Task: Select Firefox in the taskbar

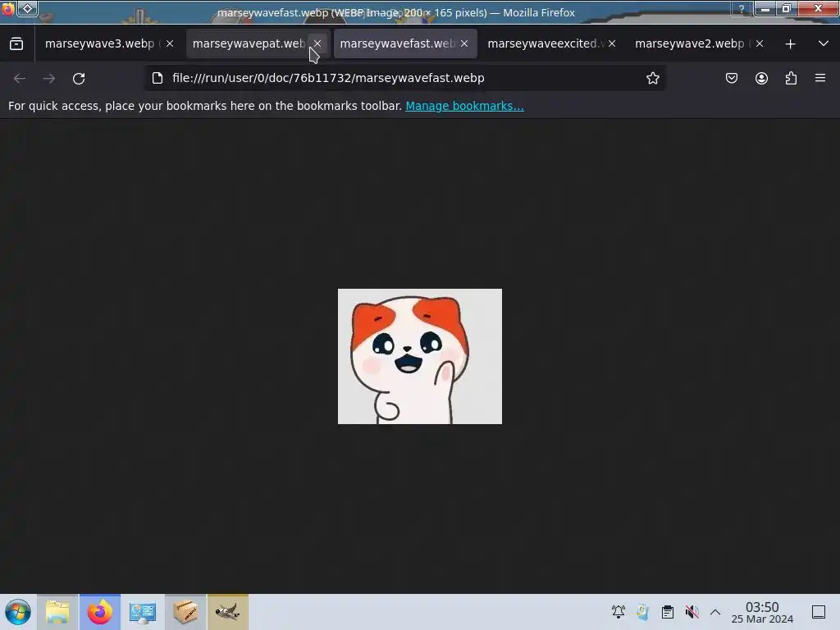Action: (99, 612)
